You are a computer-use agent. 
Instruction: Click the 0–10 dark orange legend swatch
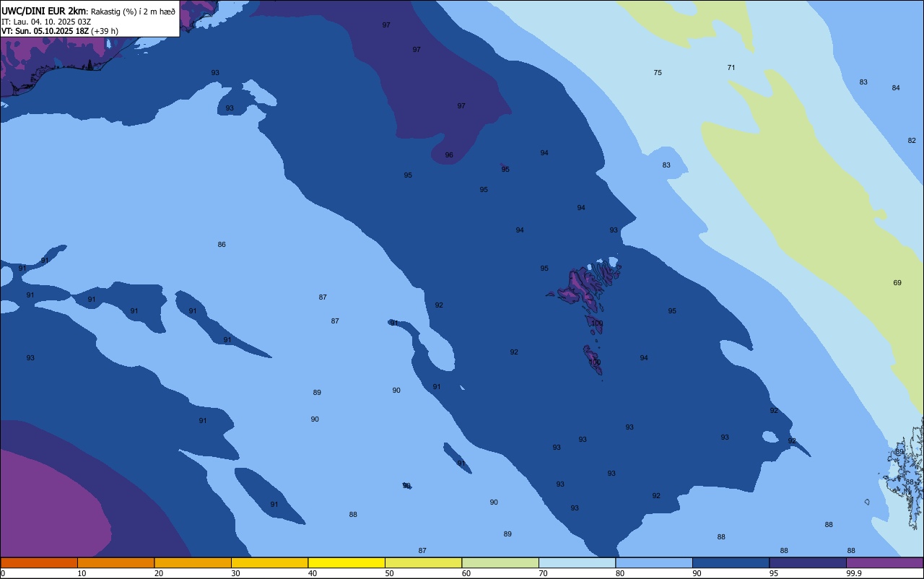point(39,562)
